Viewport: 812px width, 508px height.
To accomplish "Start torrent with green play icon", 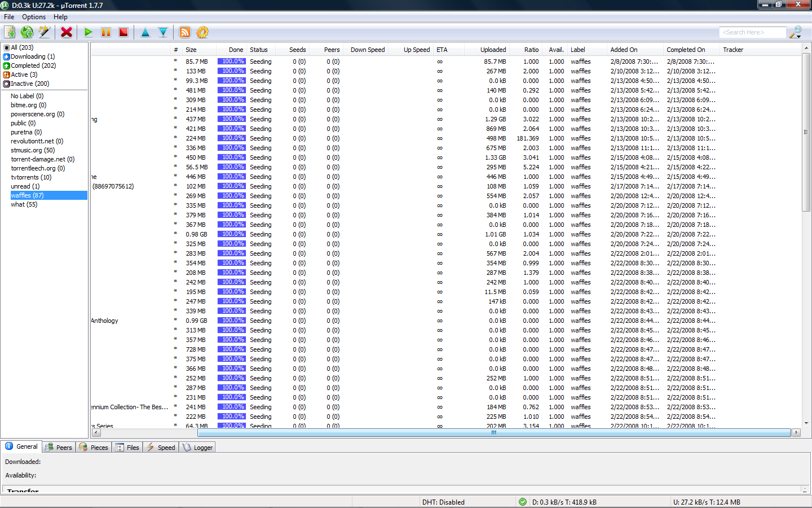I will [89, 32].
